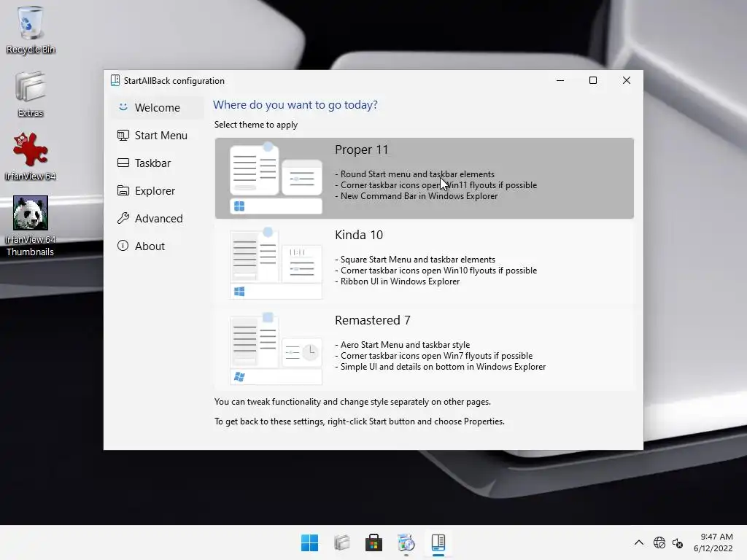Show hidden tray icons chevron
The image size is (747, 560).
coord(639,542)
